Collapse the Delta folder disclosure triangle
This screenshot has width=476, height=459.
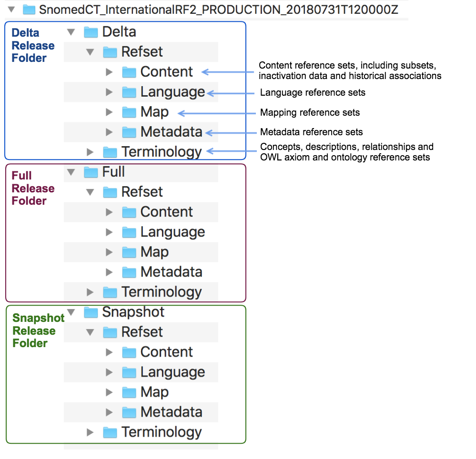(71, 32)
